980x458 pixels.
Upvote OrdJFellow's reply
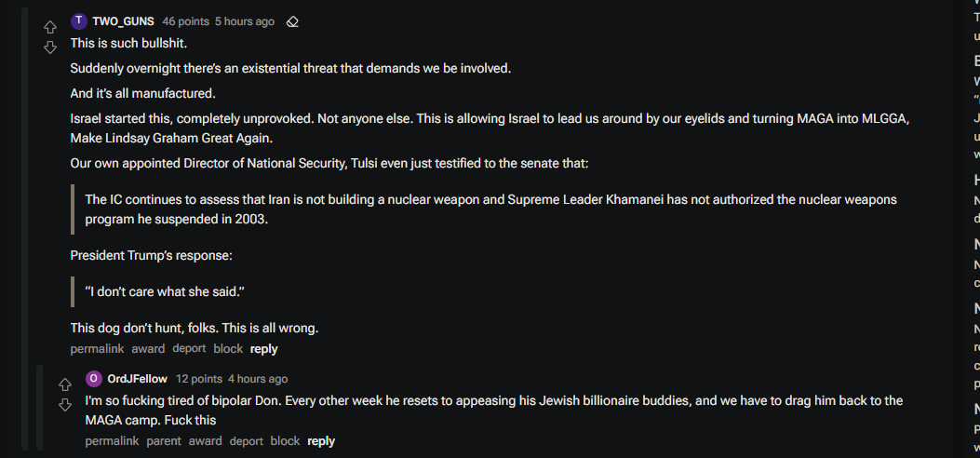coord(65,384)
